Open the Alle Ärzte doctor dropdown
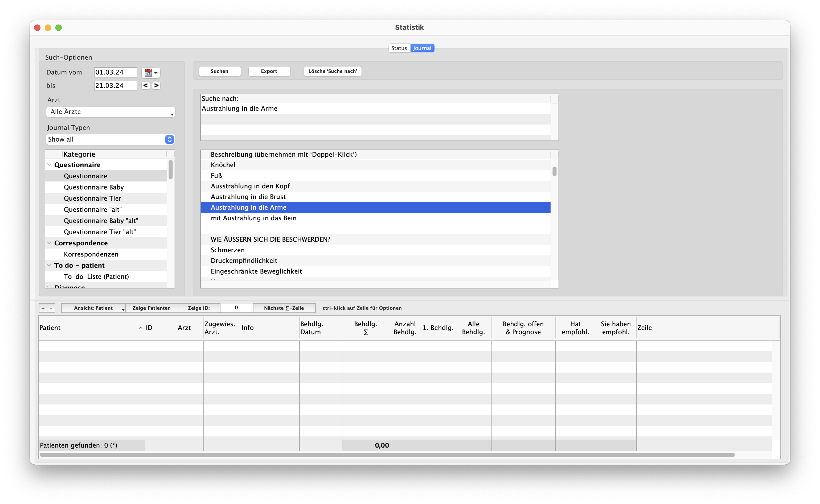This screenshot has width=820, height=504. 110,112
